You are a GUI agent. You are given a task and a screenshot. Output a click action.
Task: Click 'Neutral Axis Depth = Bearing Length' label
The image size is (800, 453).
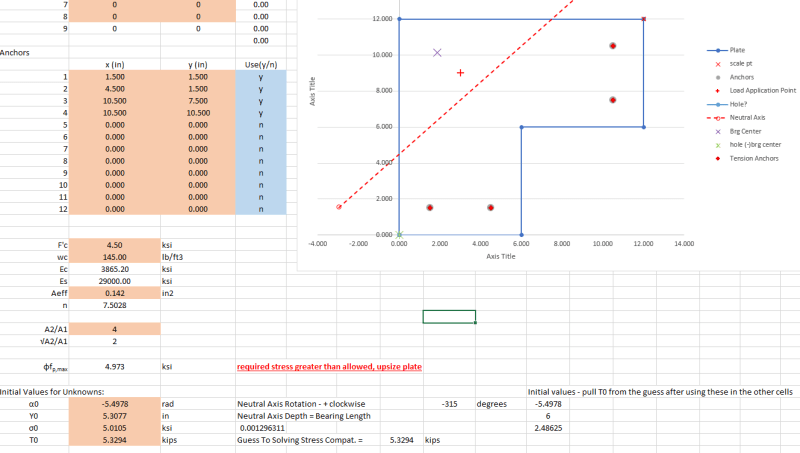coord(304,416)
